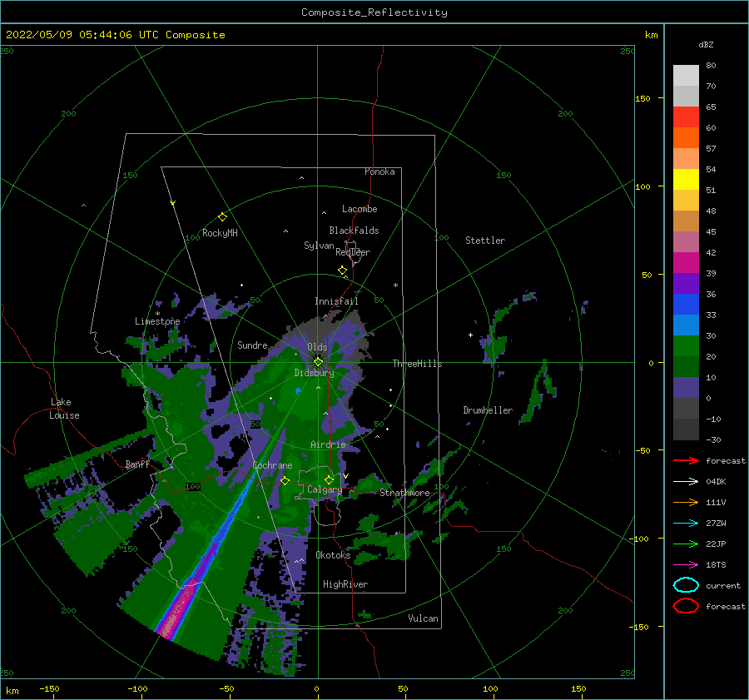Click the red forecast ellipse icon
The height and width of the screenshot is (700, 749).
click(x=686, y=606)
